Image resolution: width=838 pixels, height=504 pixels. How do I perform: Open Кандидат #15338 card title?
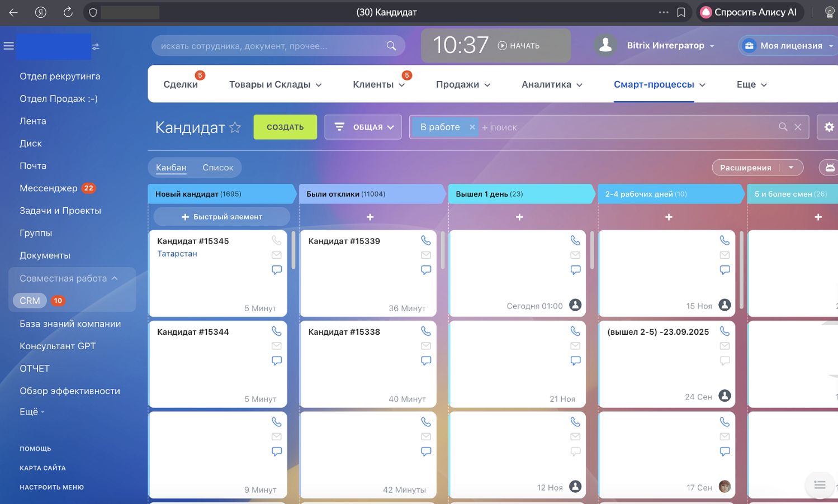tap(344, 332)
